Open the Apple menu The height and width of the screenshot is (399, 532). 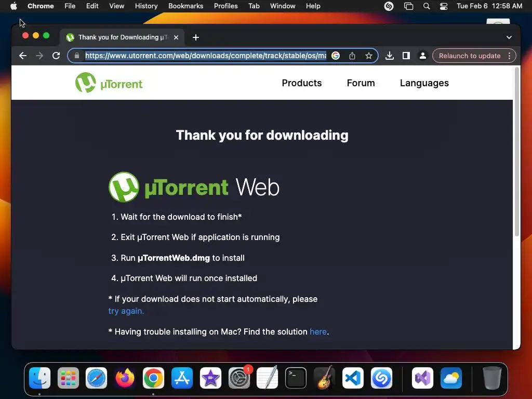pyautogui.click(x=14, y=6)
